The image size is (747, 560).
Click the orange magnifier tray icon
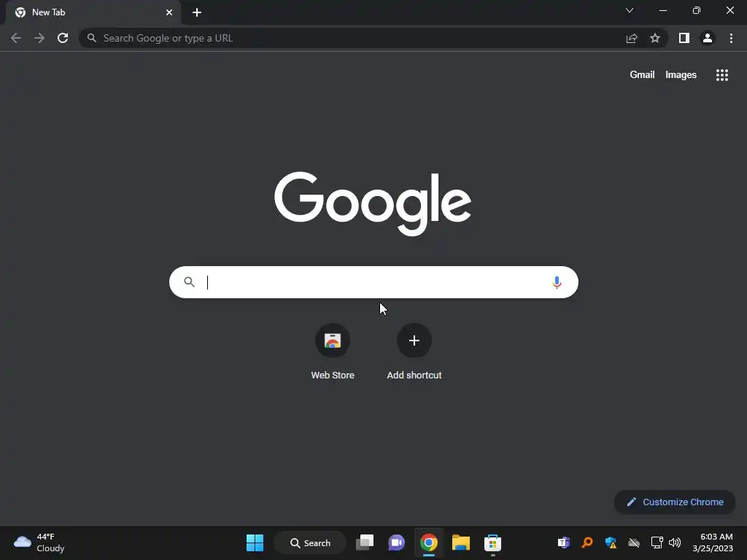(x=587, y=542)
